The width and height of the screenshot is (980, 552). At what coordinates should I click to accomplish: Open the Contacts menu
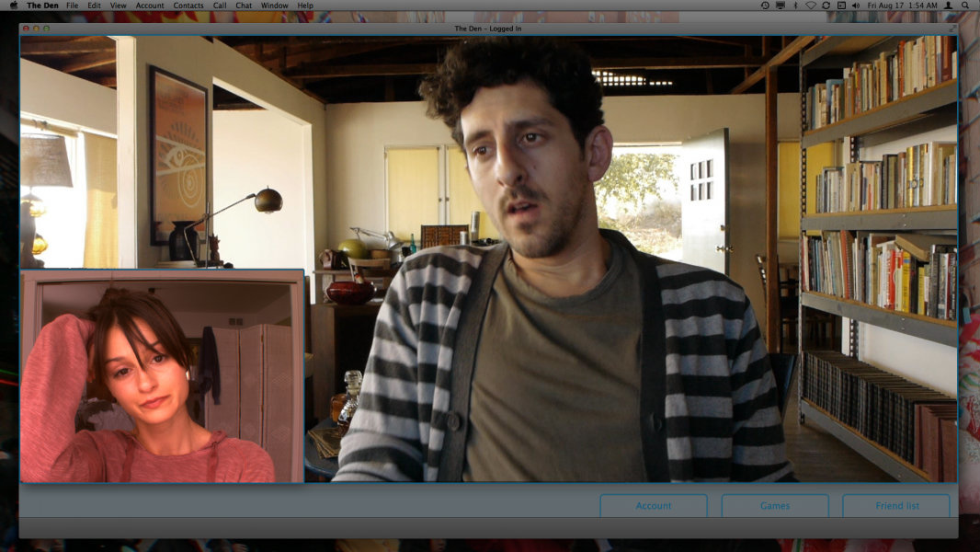tap(188, 5)
